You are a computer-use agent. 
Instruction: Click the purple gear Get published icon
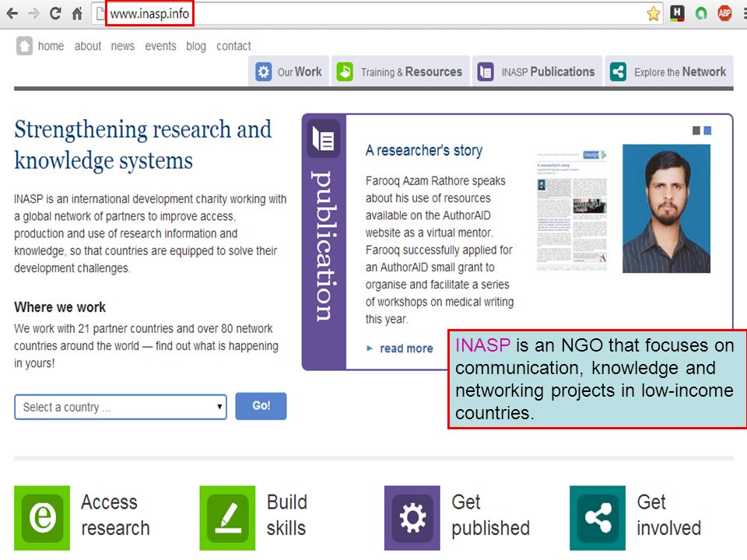[412, 518]
